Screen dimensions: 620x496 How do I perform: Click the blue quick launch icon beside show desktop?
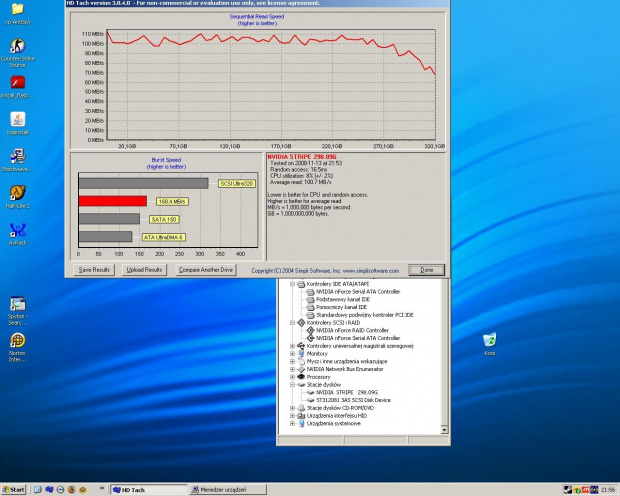coord(49,490)
